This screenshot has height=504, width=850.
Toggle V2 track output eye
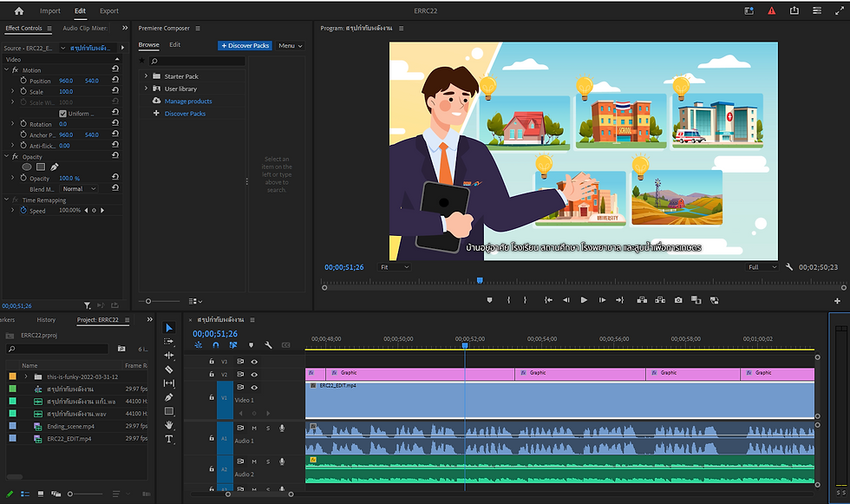(x=254, y=374)
